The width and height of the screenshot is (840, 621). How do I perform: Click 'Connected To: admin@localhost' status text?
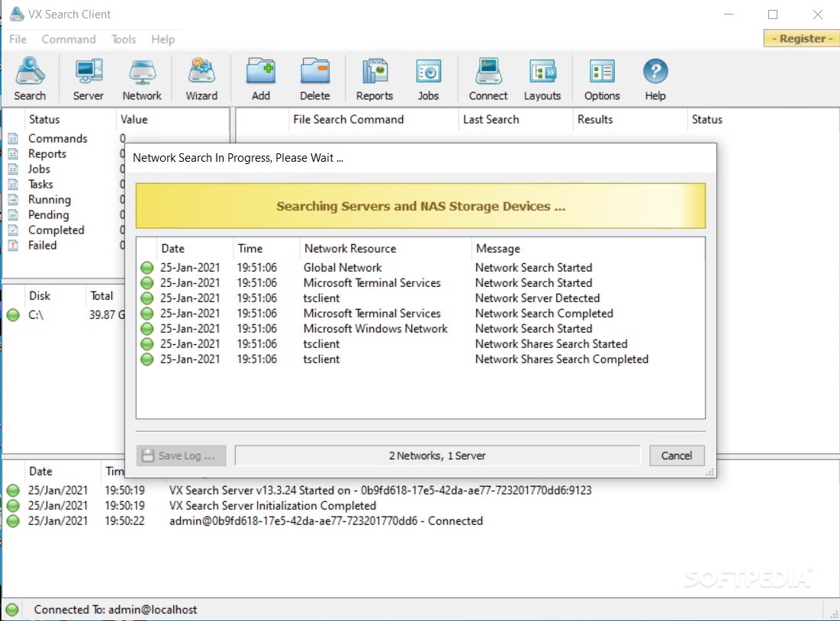[115, 610]
